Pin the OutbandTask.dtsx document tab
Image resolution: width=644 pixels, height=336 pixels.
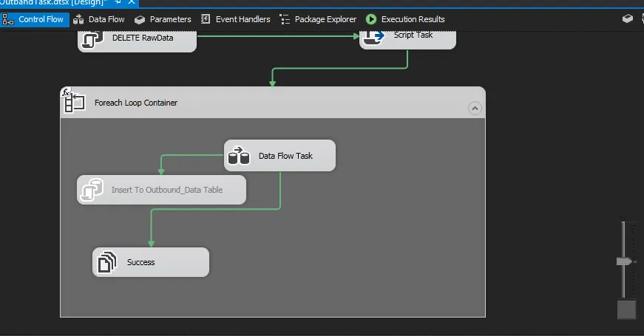point(118,2)
